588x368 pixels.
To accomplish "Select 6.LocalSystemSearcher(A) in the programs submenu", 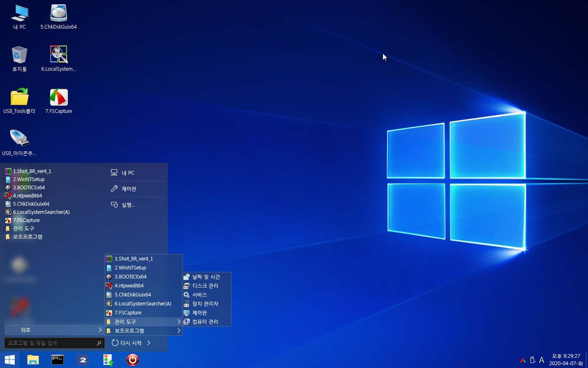I will click(144, 304).
